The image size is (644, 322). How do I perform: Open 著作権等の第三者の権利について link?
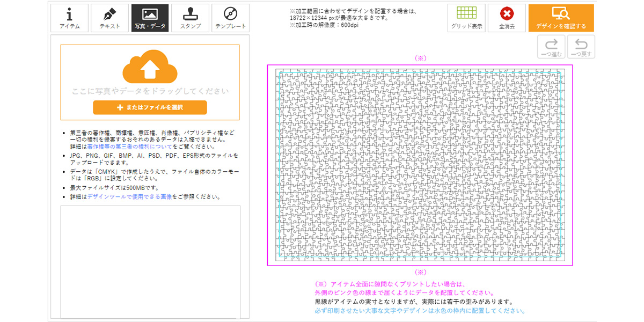coord(129,146)
